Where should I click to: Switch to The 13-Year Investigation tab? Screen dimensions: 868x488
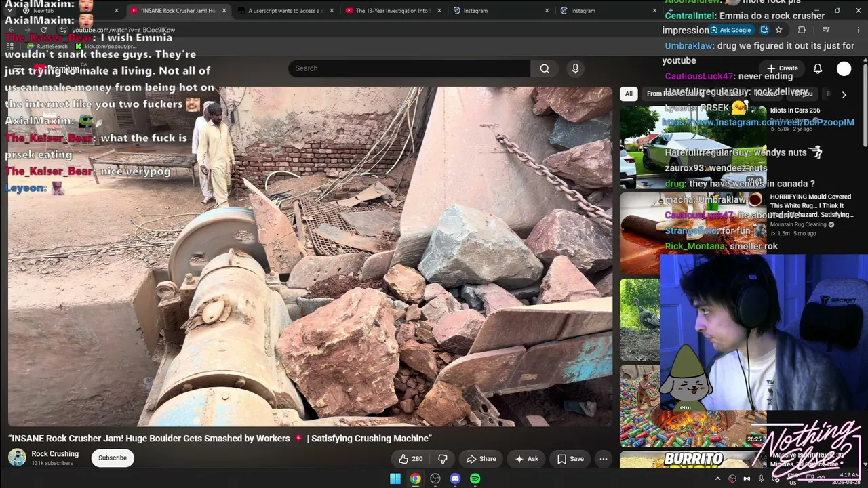point(393,11)
